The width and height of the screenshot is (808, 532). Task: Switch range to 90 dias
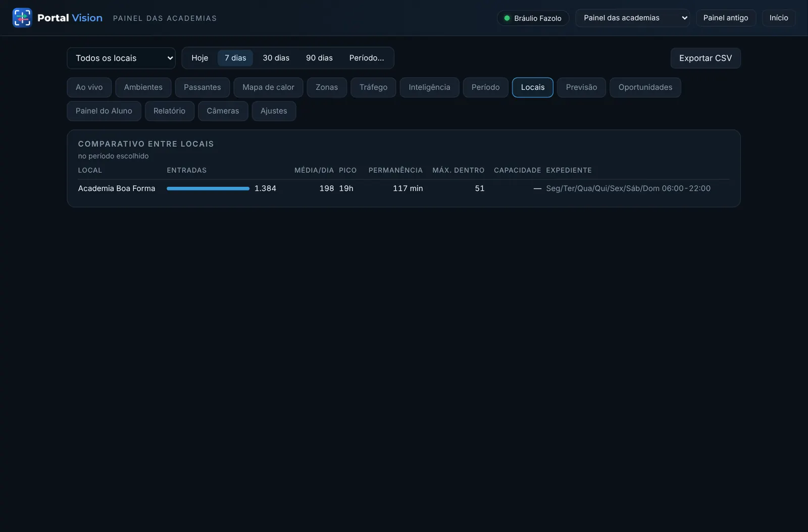[319, 58]
